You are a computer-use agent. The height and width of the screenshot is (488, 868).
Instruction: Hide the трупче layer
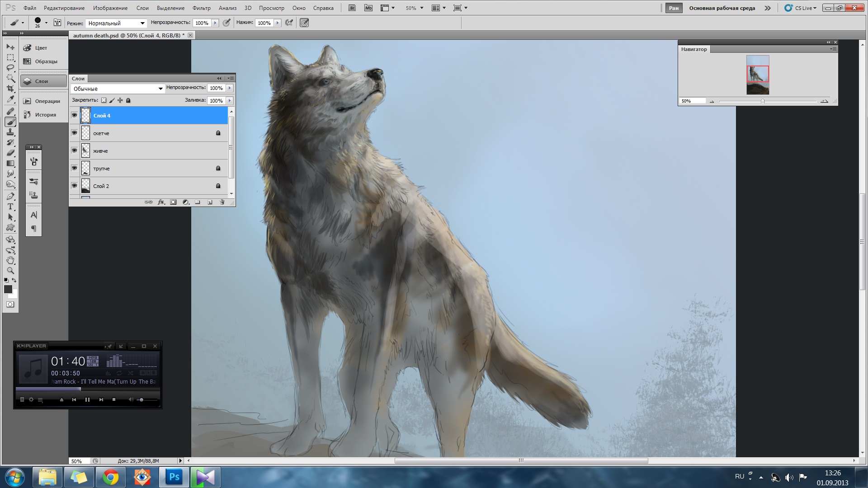(74, 168)
